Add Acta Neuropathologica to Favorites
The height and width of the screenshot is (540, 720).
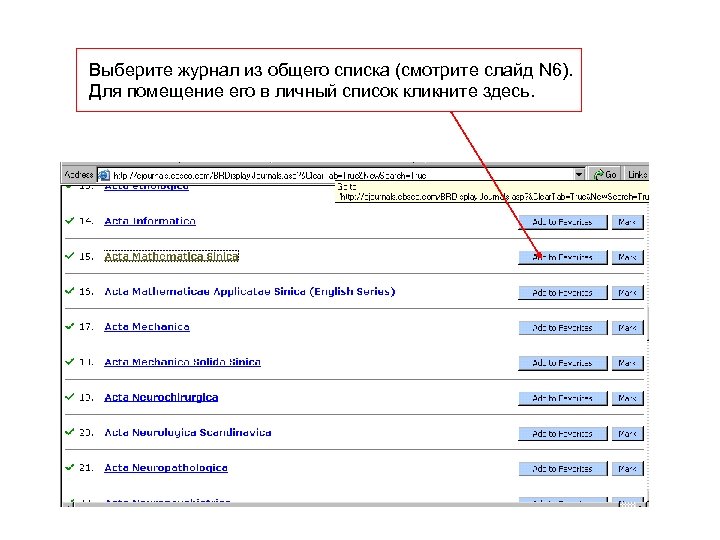pyautogui.click(x=562, y=469)
